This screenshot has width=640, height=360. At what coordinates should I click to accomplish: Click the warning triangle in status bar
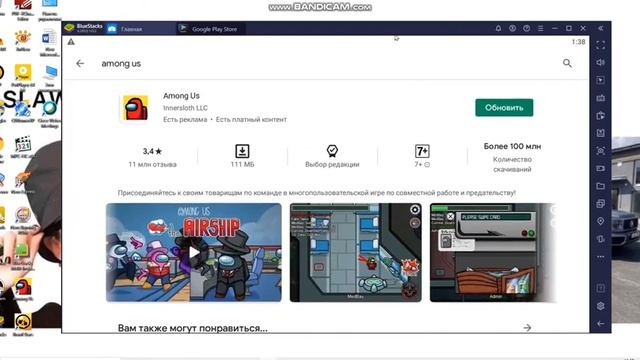coord(71,42)
